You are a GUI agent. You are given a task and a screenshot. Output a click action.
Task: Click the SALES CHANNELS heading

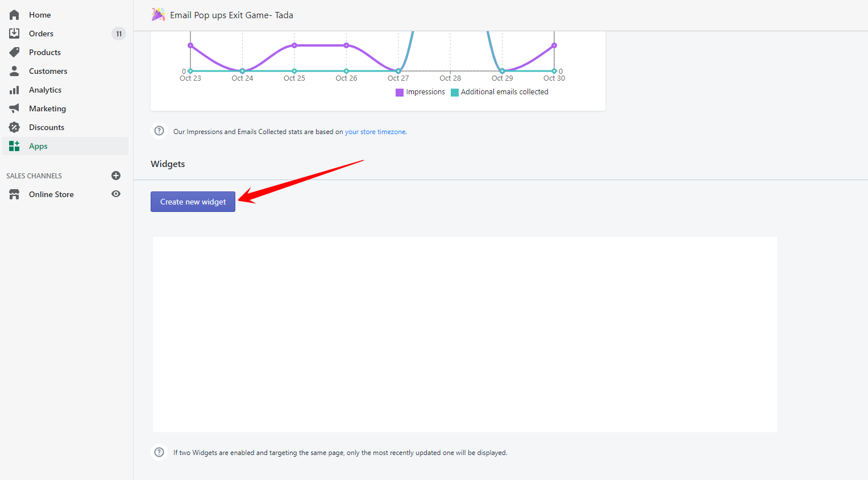click(x=34, y=176)
